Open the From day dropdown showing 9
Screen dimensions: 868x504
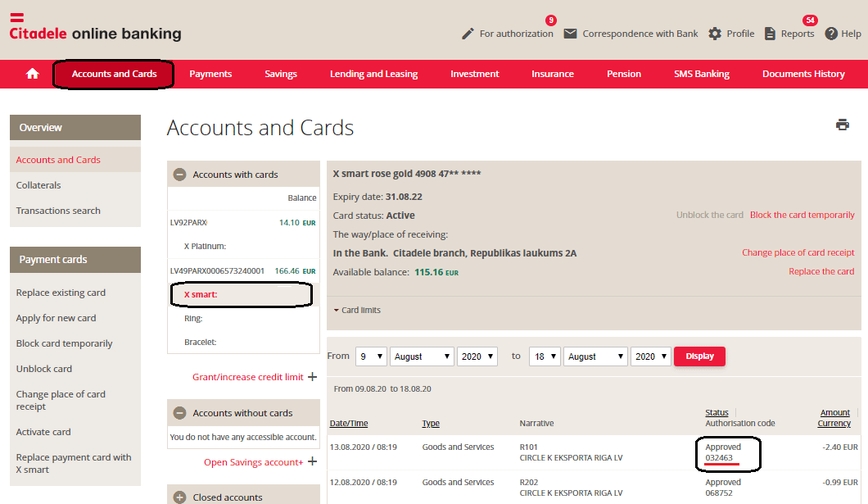[x=371, y=356]
